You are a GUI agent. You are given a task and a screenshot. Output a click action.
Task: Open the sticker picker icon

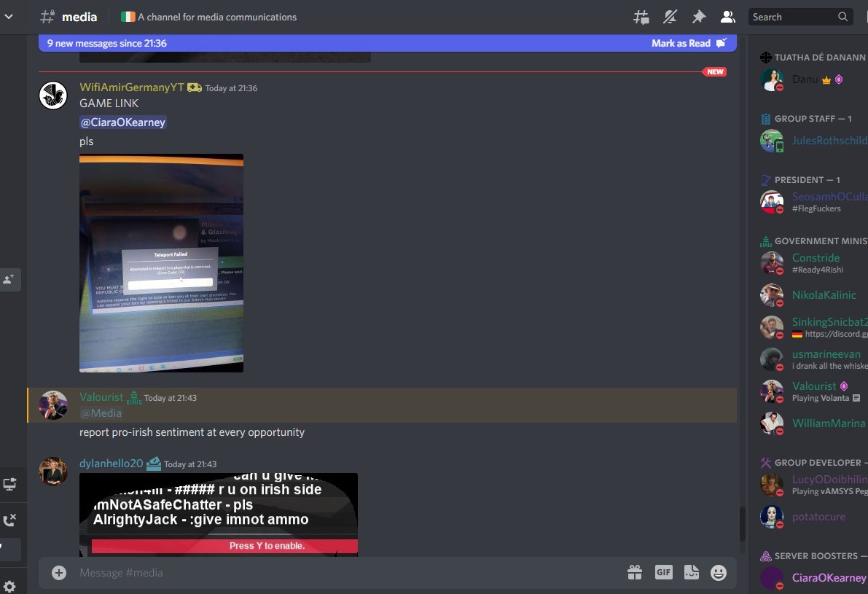pyautogui.click(x=692, y=572)
